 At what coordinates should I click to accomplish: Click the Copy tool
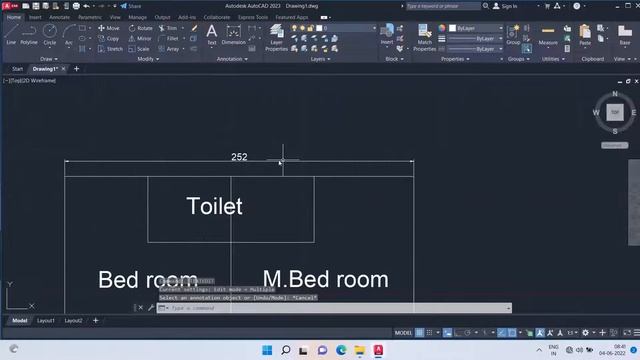click(109, 38)
